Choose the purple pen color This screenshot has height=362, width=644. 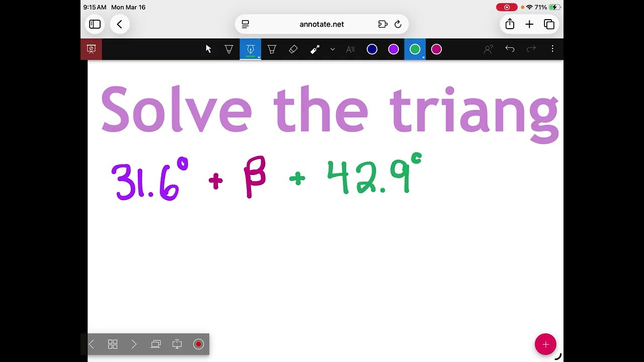click(x=393, y=49)
